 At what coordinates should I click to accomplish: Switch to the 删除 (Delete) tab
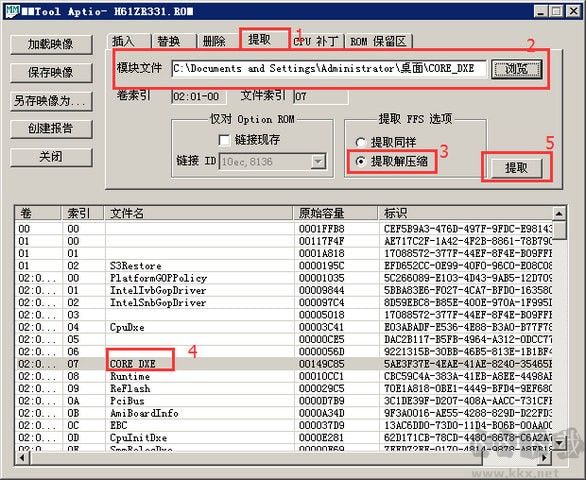(x=219, y=41)
